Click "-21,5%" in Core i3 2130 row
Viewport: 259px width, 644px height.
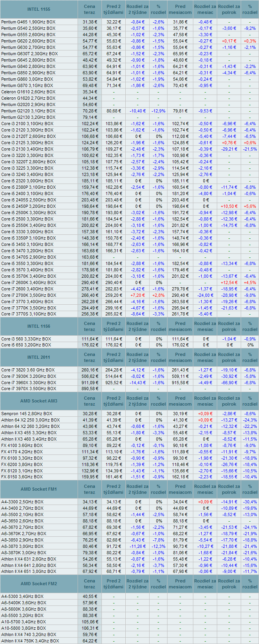point(250,149)
